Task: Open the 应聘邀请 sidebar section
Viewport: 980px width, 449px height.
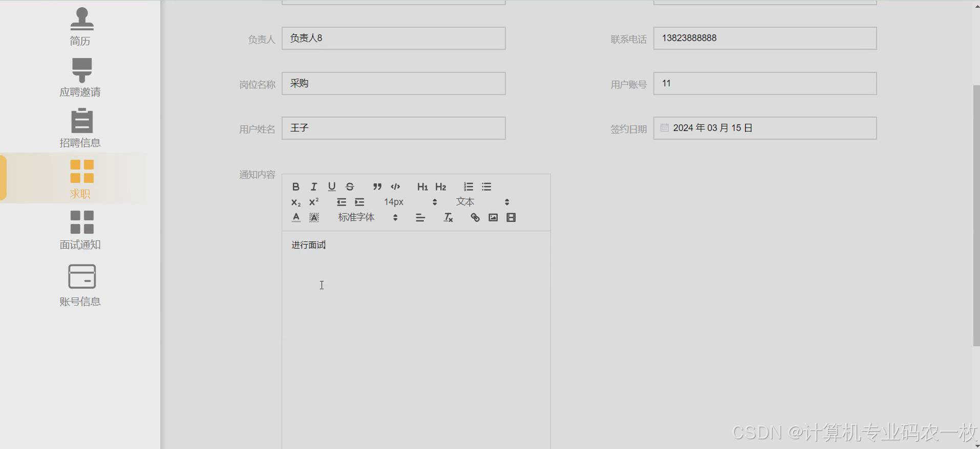Action: point(81,77)
